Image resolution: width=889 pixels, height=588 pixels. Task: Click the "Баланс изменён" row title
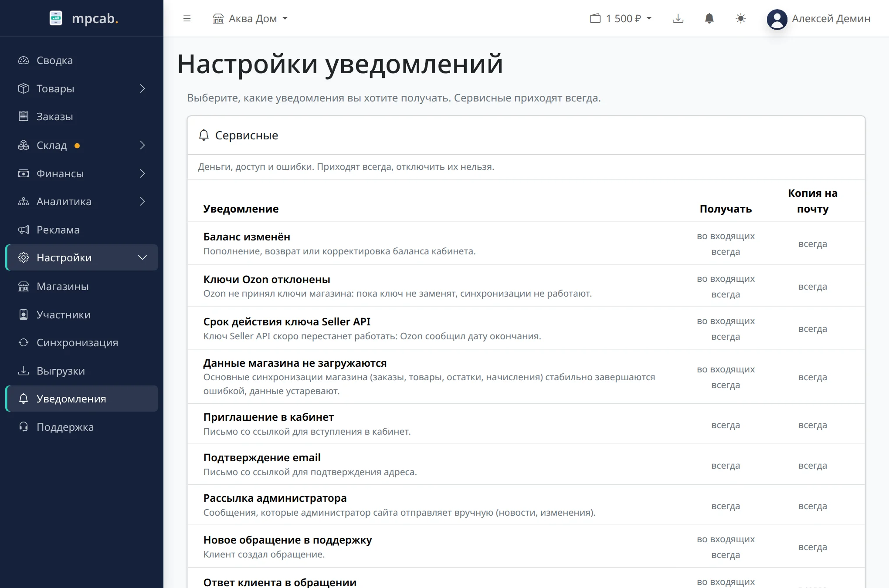click(x=247, y=237)
